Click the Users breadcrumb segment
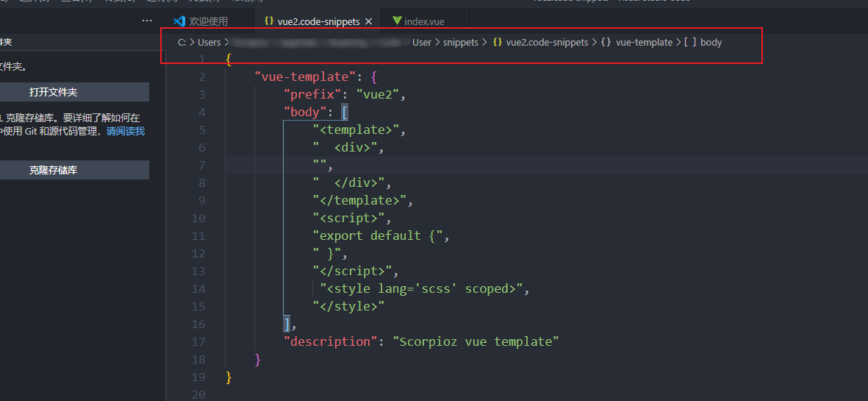This screenshot has height=401, width=868. [209, 42]
